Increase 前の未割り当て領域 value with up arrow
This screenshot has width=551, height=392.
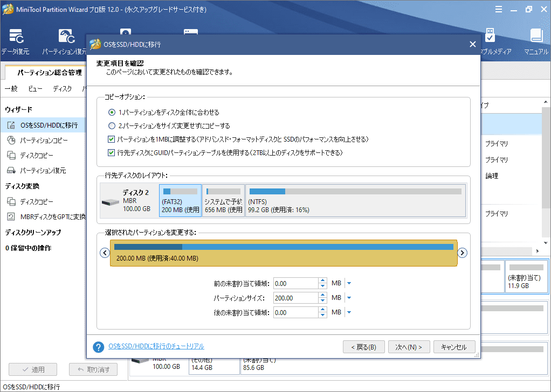tap(322, 281)
